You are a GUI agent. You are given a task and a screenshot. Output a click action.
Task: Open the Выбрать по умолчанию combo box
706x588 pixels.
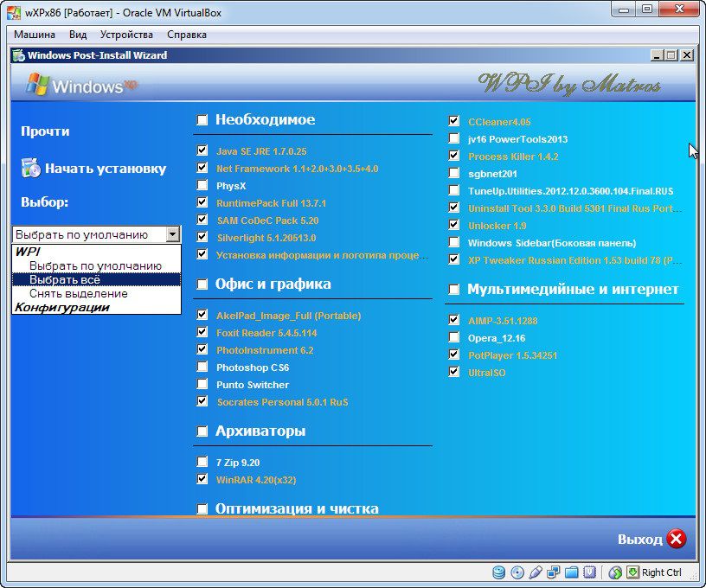[96, 234]
